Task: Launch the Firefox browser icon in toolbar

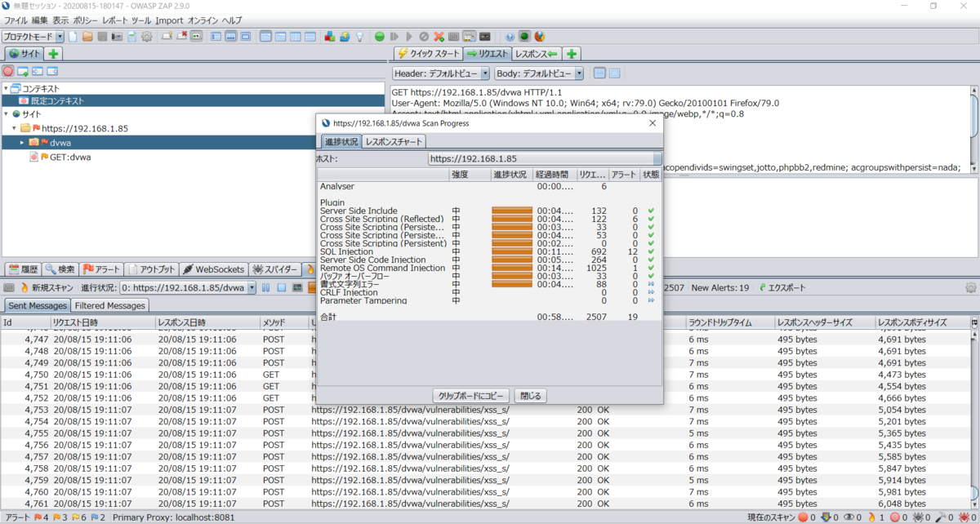Action: 540,37
